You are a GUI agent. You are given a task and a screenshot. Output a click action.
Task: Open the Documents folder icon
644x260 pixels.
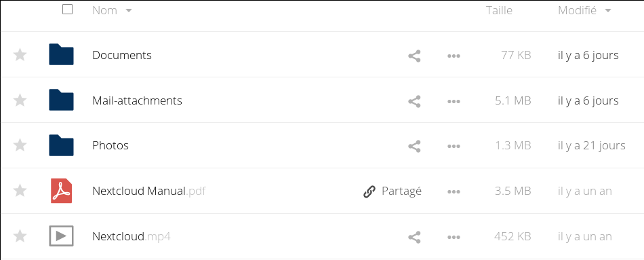point(61,54)
